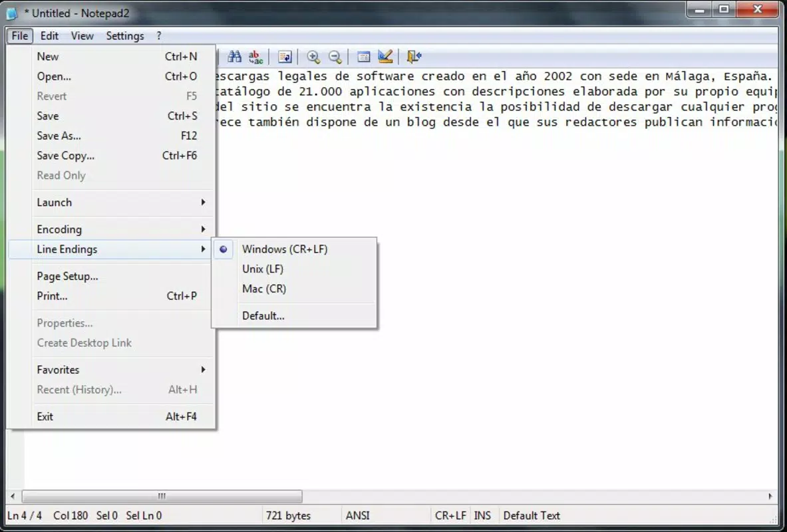The height and width of the screenshot is (532, 787).
Task: Click the Notepad2 title bar app icon
Action: 12,13
